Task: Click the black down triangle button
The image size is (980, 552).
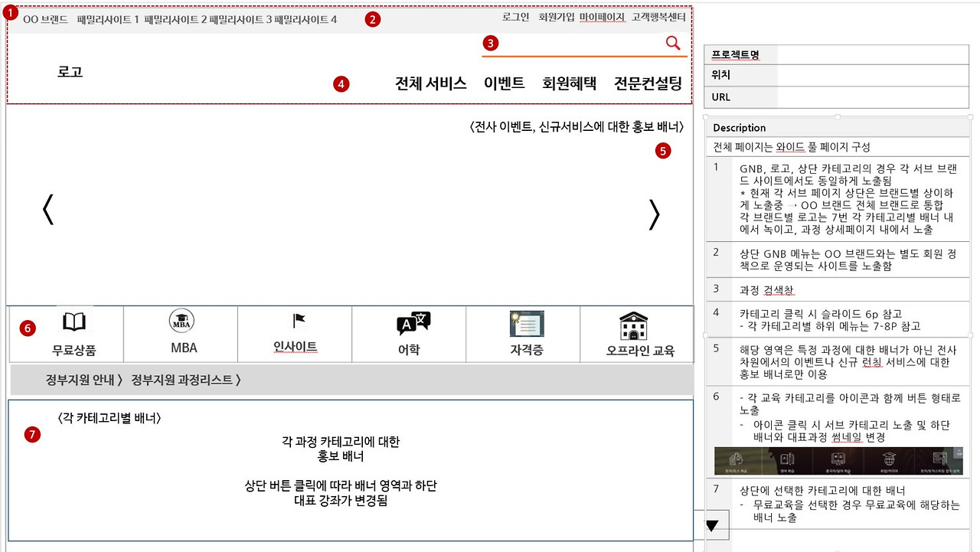Action: click(712, 525)
